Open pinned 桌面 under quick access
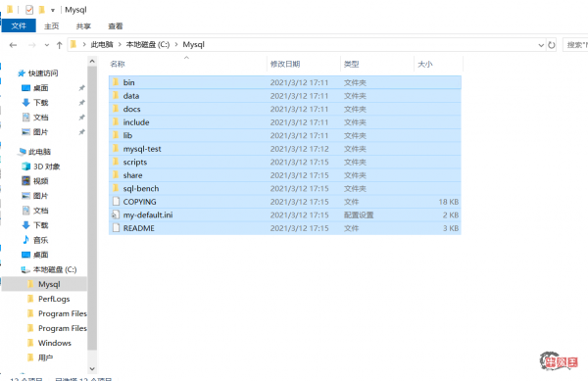 click(x=40, y=88)
